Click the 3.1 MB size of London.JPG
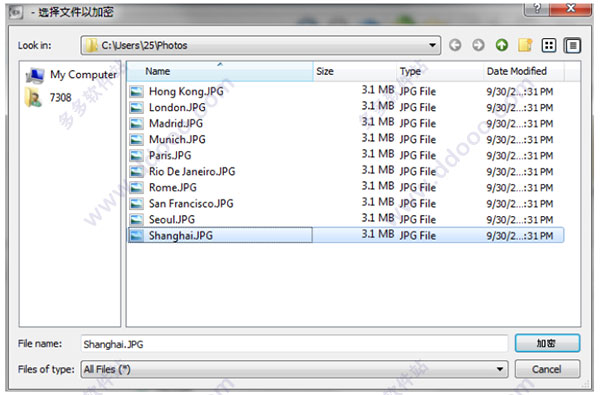Image resolution: width=600 pixels, height=395 pixels. [x=378, y=106]
